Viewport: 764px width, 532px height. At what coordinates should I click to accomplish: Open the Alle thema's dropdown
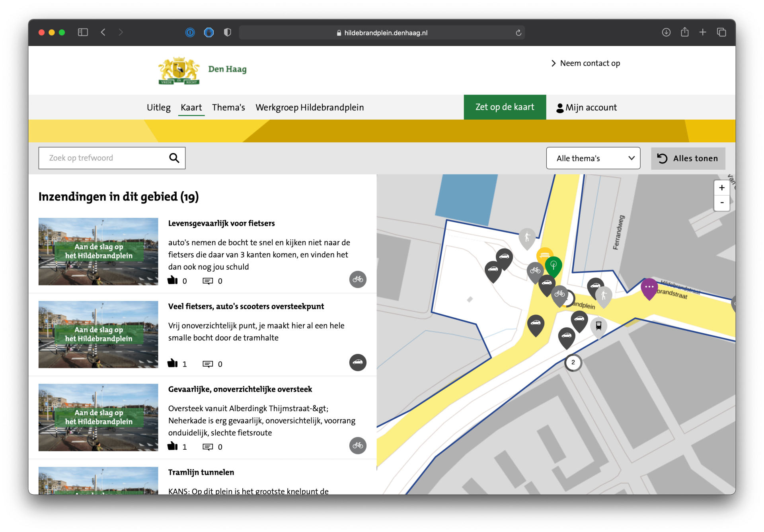coord(593,158)
